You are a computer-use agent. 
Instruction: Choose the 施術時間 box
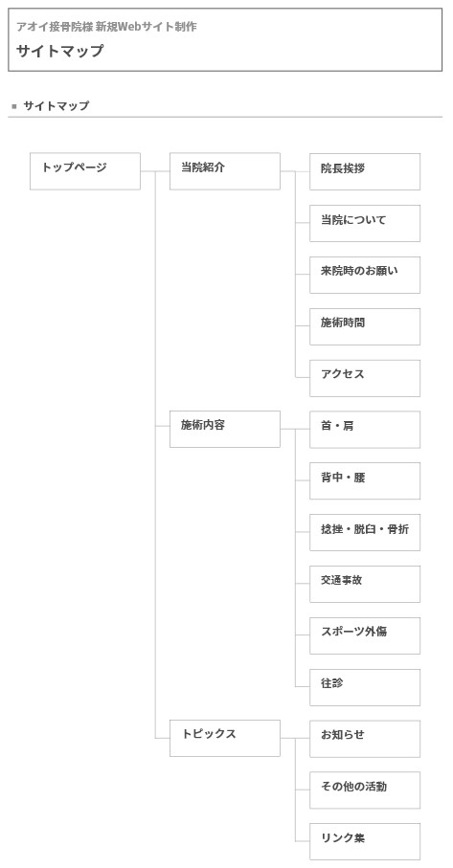point(364,326)
